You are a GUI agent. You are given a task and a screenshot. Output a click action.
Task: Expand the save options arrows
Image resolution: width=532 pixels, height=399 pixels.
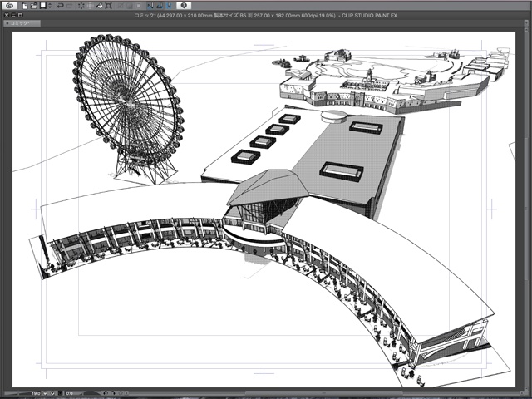50,6
